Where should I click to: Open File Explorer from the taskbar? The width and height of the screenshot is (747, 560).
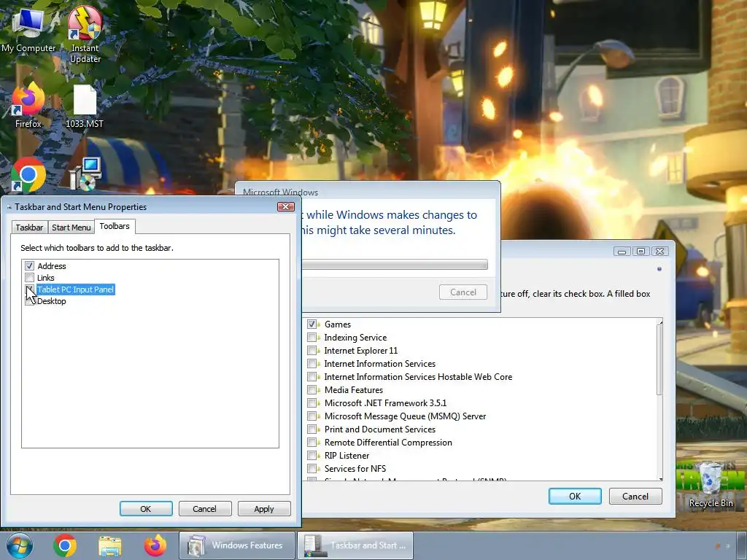[x=110, y=545]
